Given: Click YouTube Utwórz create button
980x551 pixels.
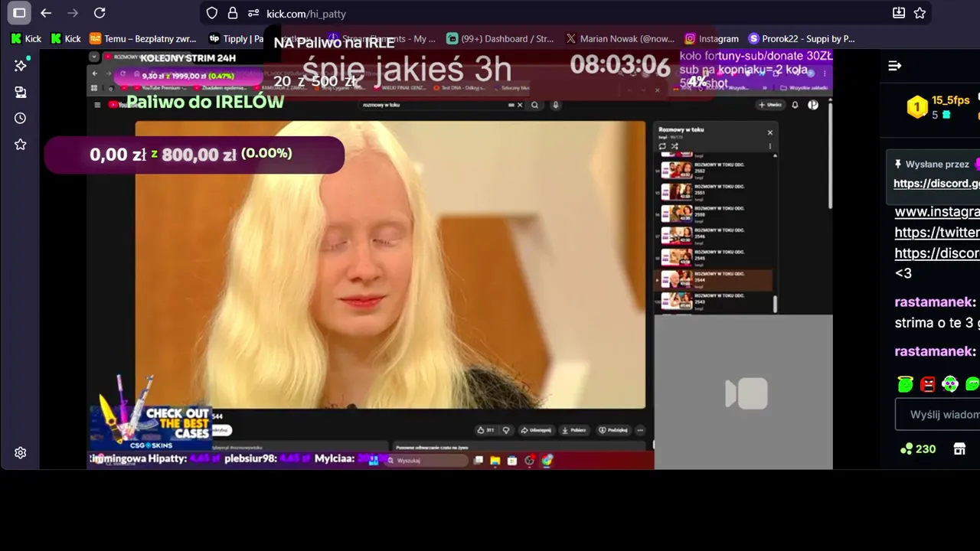Looking at the screenshot, I should tap(769, 105).
